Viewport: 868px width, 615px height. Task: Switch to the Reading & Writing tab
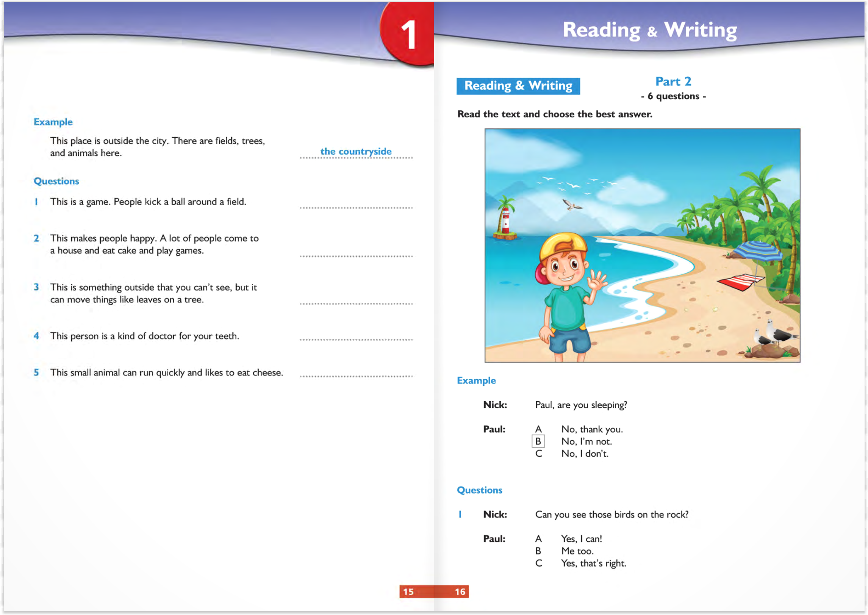[518, 85]
